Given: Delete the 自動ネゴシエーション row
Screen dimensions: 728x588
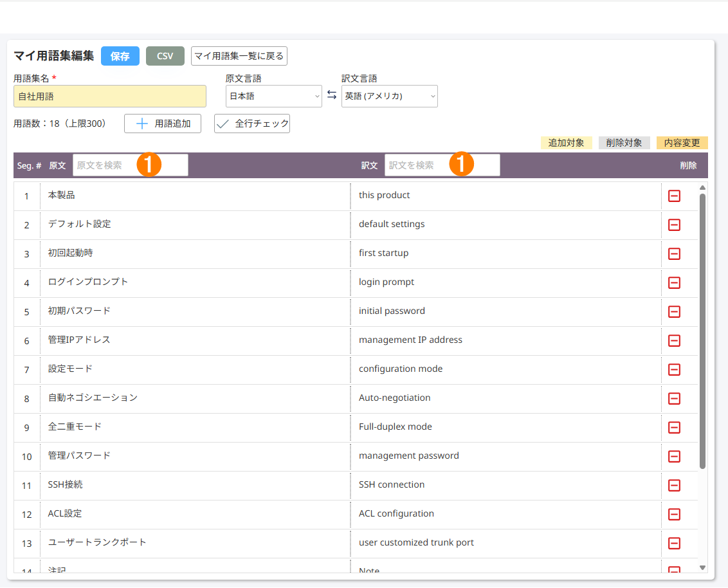Looking at the screenshot, I should pyautogui.click(x=674, y=398).
